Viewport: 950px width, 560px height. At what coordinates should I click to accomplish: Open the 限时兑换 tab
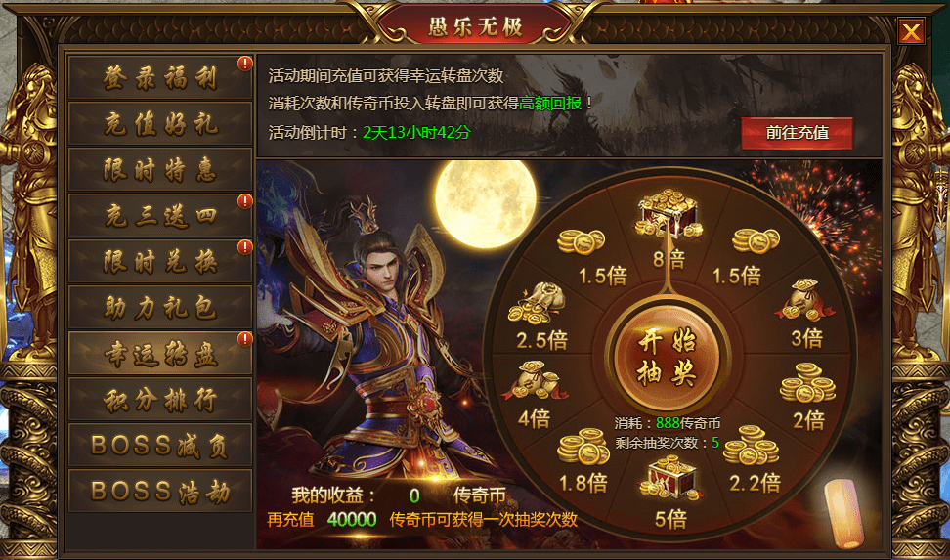(x=160, y=261)
